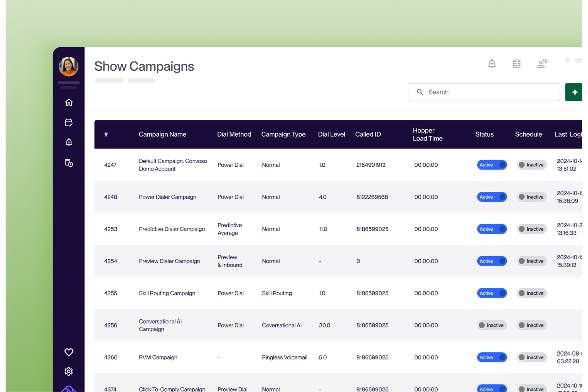Click the notification bell icon in the header
This screenshot has width=588, height=392.
[492, 64]
